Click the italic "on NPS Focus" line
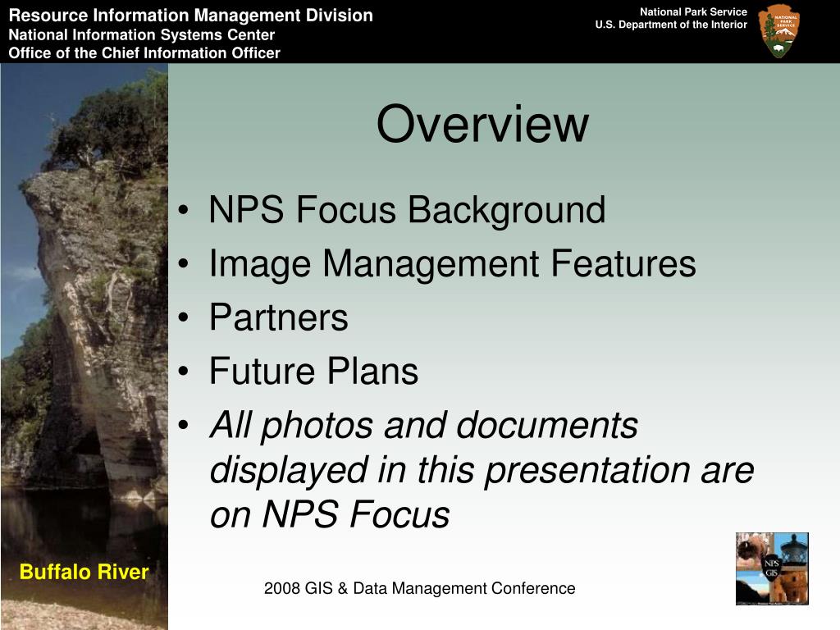 tap(330, 514)
